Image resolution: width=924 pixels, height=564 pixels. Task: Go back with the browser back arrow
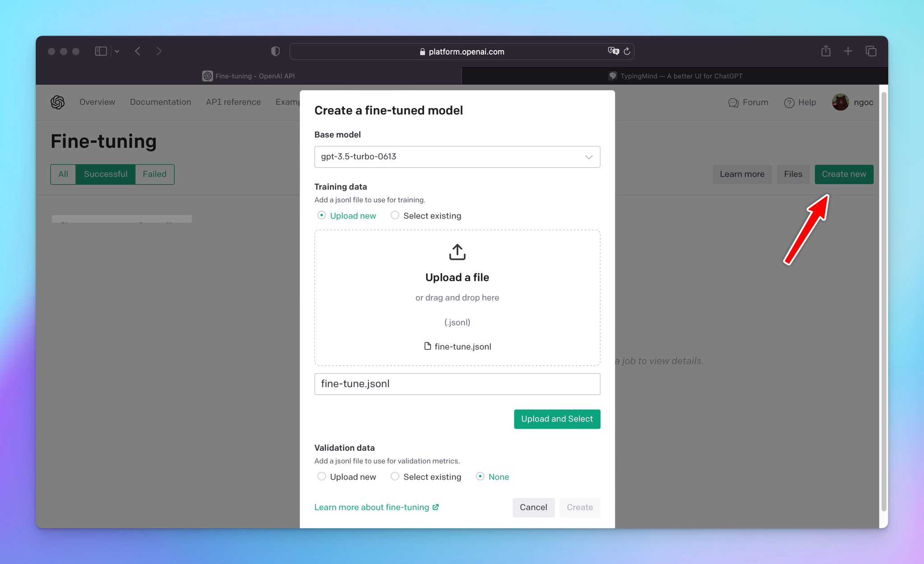click(138, 51)
